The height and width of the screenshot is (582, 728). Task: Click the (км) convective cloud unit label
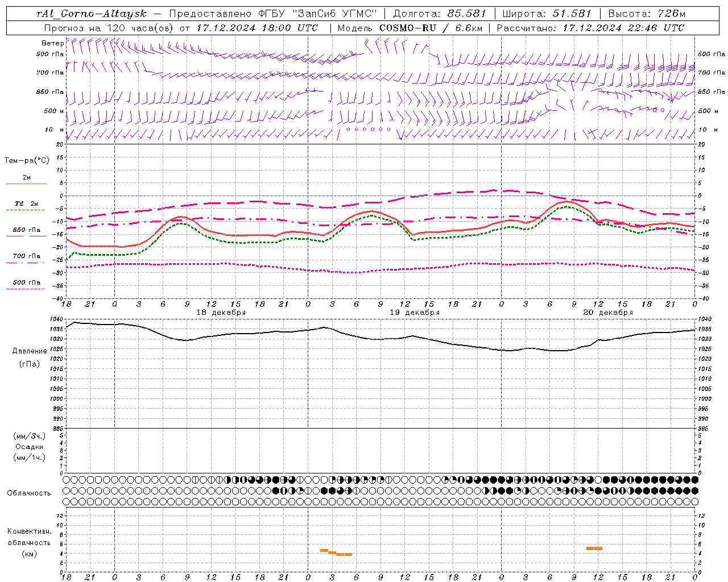tap(29, 554)
